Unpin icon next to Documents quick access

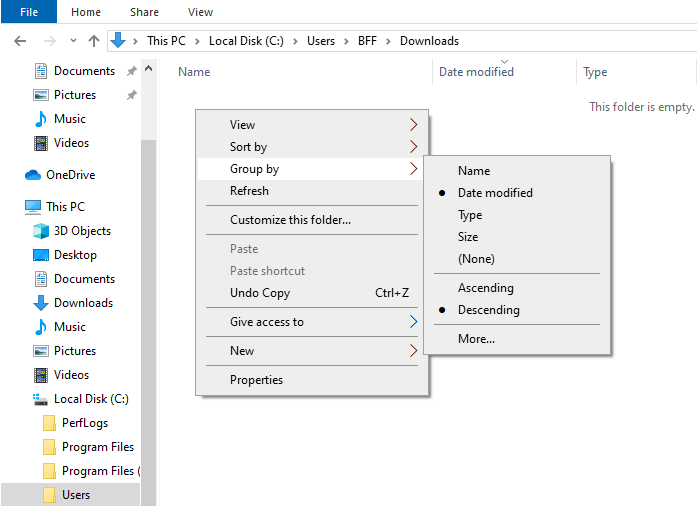[x=132, y=71]
